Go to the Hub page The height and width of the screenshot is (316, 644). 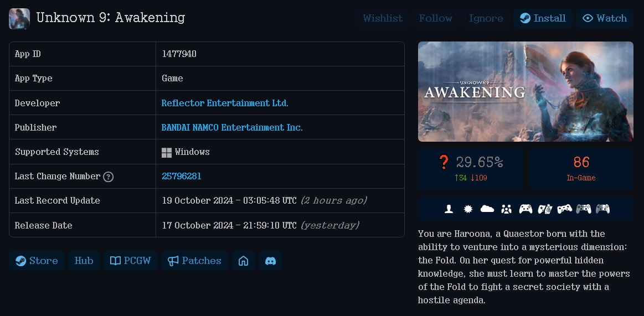coord(84,261)
